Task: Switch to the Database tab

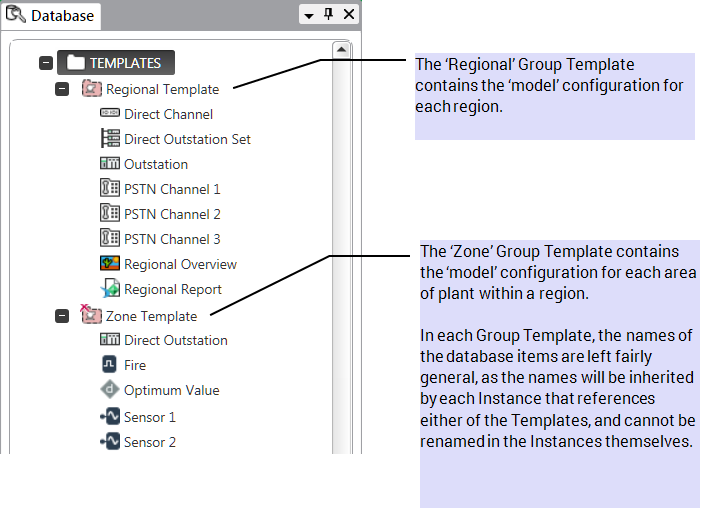Action: pos(52,15)
